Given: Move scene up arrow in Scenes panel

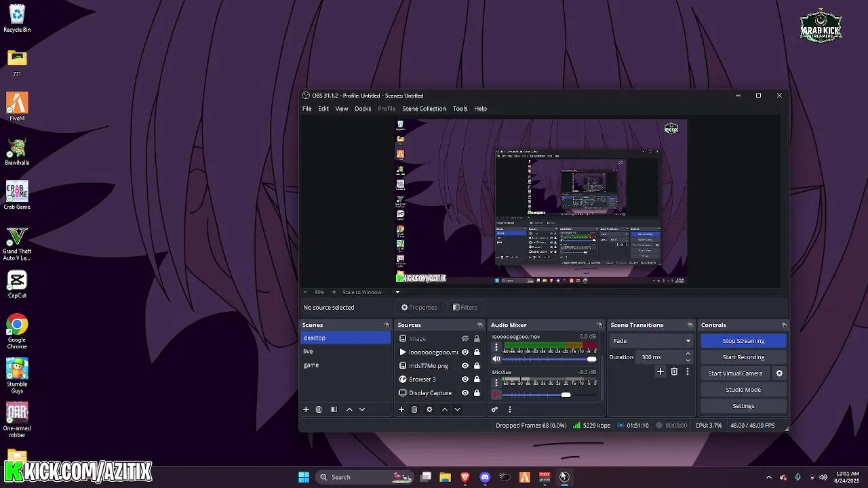Looking at the screenshot, I should coord(349,409).
